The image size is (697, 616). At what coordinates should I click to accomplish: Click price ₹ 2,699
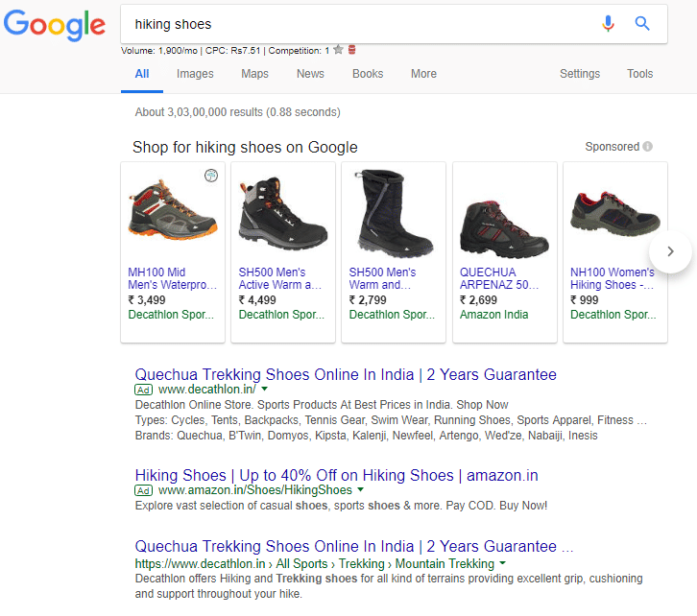coord(478,300)
